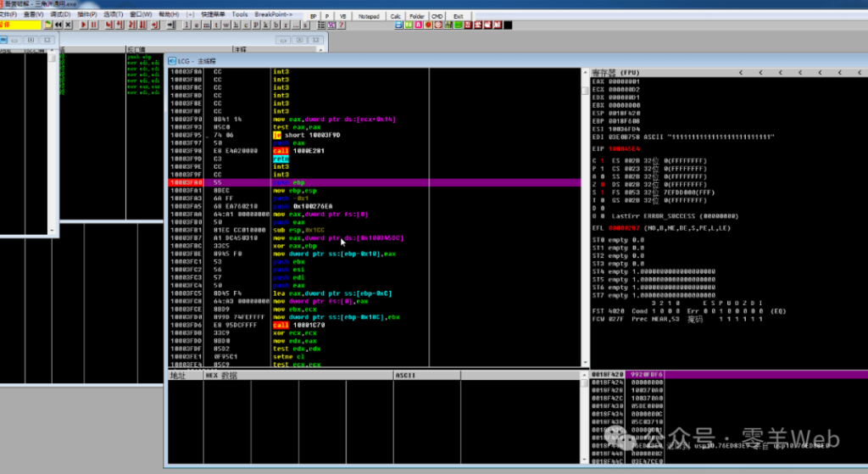Click the Trace Into toolbar icon
The height and width of the screenshot is (474, 868).
132,25
